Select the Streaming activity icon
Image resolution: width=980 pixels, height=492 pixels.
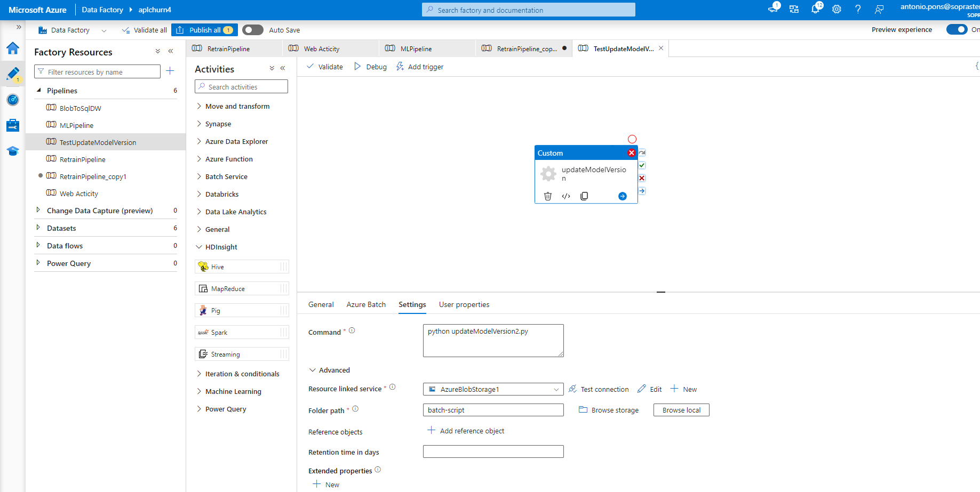[203, 353]
